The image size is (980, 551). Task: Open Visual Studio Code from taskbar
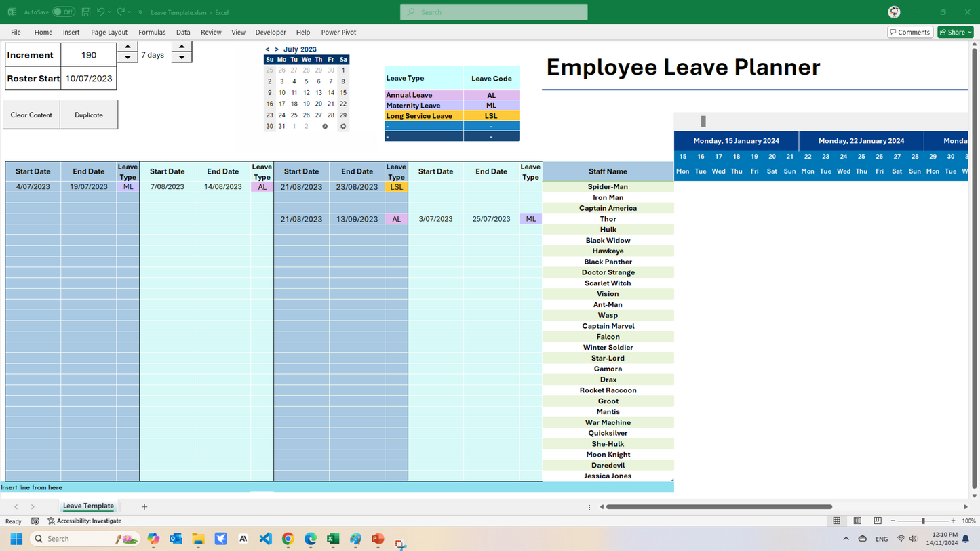[x=266, y=539]
